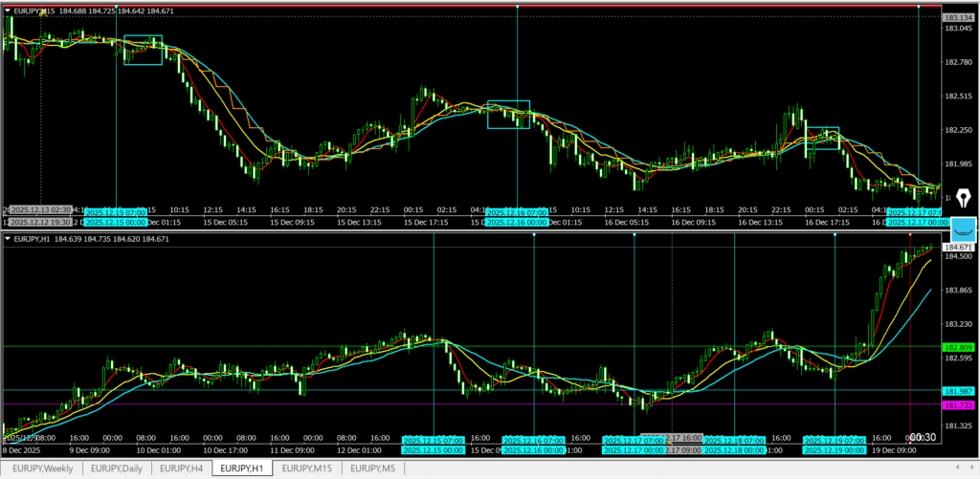Viewport: 980px width, 479px height.
Task: Select the EURJPY,H4 tab
Action: pyautogui.click(x=181, y=468)
